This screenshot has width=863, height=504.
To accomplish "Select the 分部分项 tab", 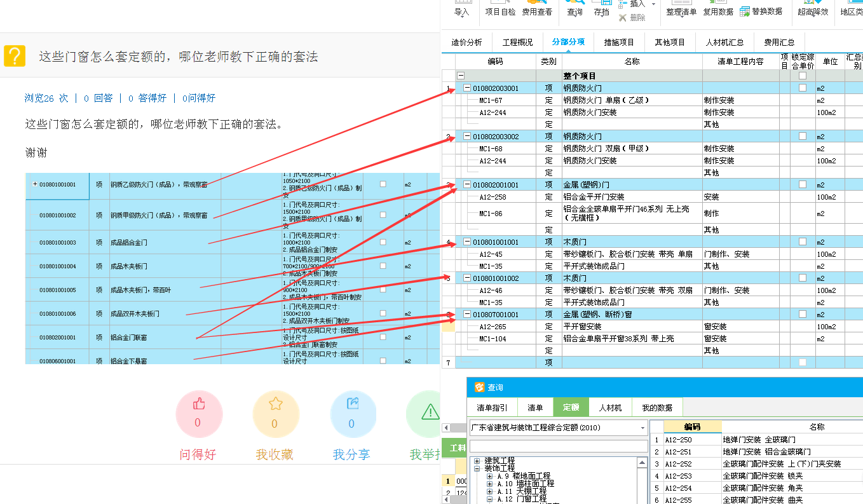I will point(568,43).
